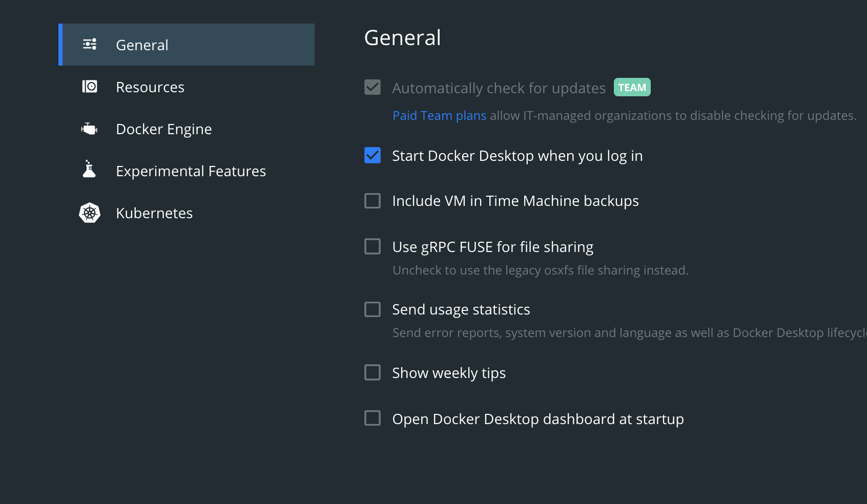
Task: Click the green TEAM badge
Action: [632, 88]
